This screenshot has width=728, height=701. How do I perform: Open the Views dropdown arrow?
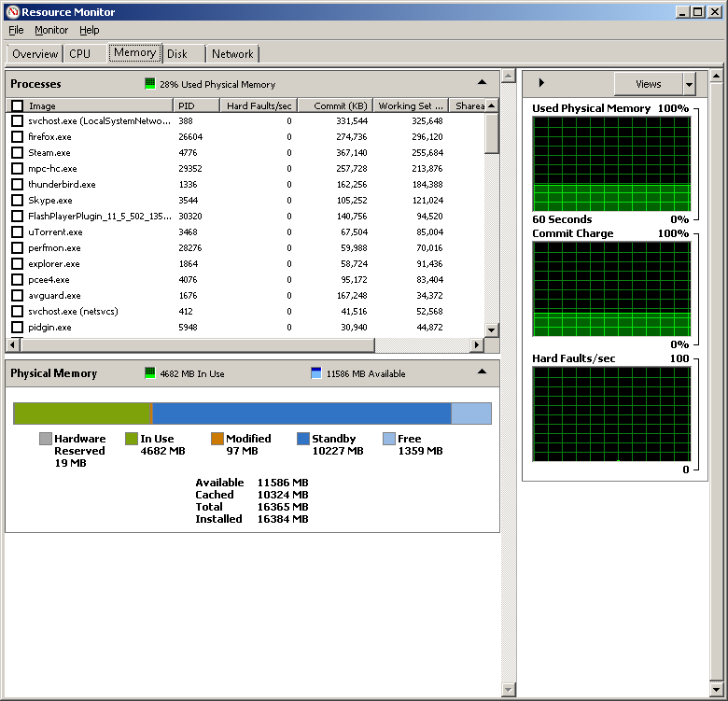689,84
